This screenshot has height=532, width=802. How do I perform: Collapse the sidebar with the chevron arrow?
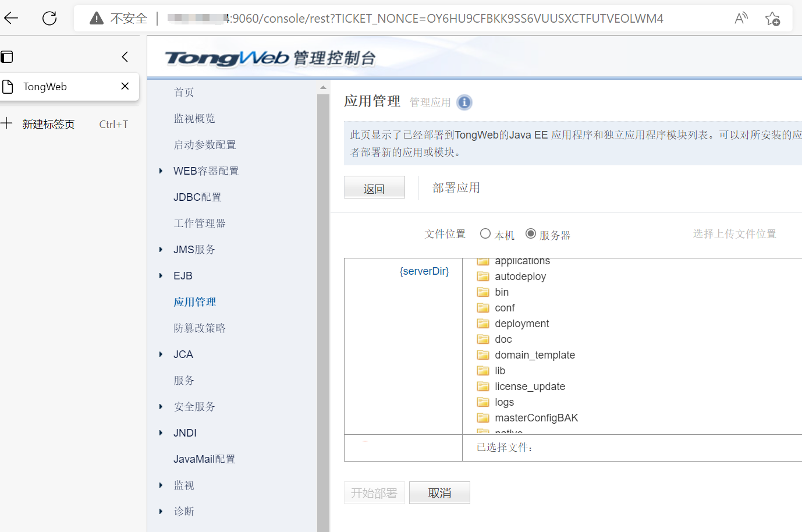(x=125, y=56)
